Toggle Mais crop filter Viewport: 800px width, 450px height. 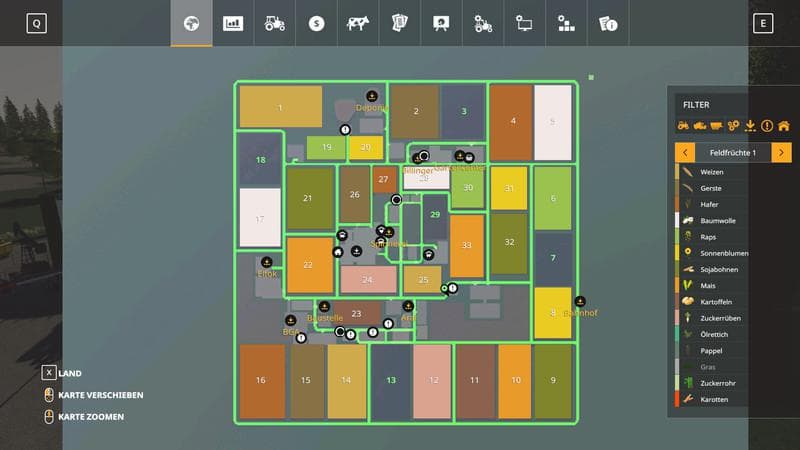coord(711,286)
